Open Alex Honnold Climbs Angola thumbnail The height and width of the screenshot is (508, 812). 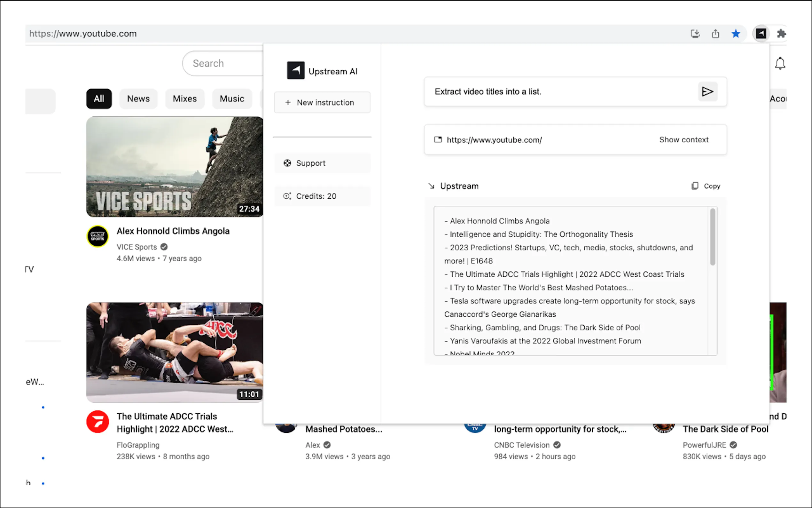click(175, 167)
